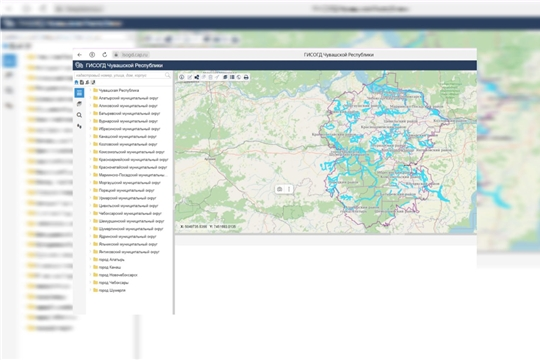Select Канашский муниципальный округ tree item
Screen dimensions: 540x360
(127, 136)
